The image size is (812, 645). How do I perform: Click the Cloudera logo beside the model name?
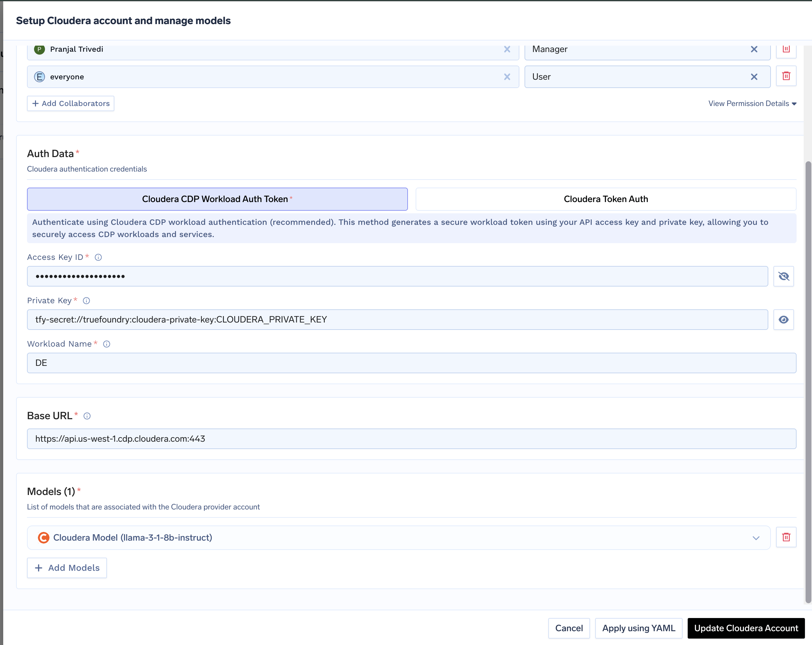point(44,537)
